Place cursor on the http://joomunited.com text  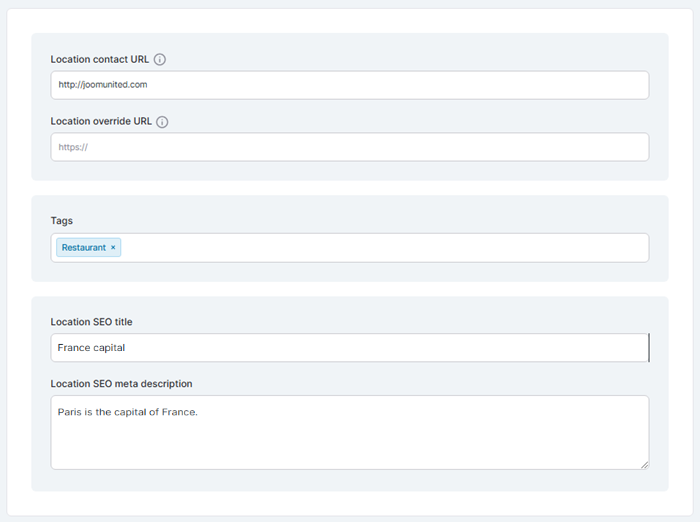pyautogui.click(x=102, y=85)
